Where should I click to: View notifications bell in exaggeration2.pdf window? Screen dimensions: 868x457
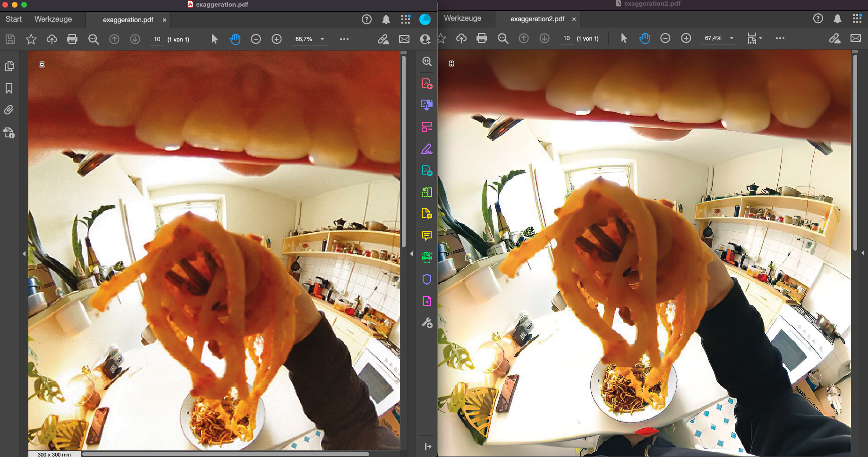point(837,18)
